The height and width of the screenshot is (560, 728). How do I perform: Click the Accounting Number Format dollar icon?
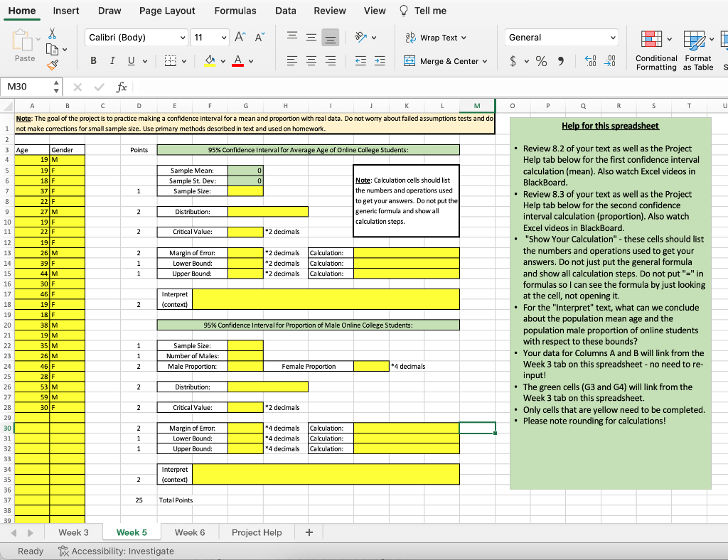pos(513,60)
